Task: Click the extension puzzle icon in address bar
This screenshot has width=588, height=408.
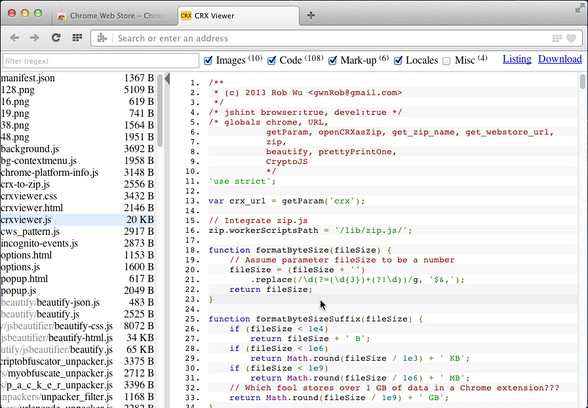Action: 102,38
